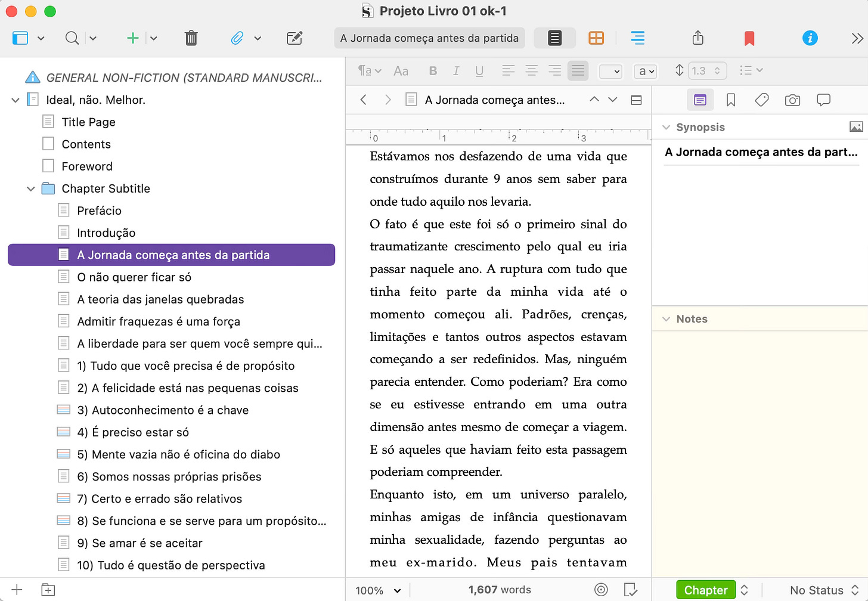Viewport: 868px width, 601px height.
Task: Open search options dropdown arrow
Action: point(93,38)
